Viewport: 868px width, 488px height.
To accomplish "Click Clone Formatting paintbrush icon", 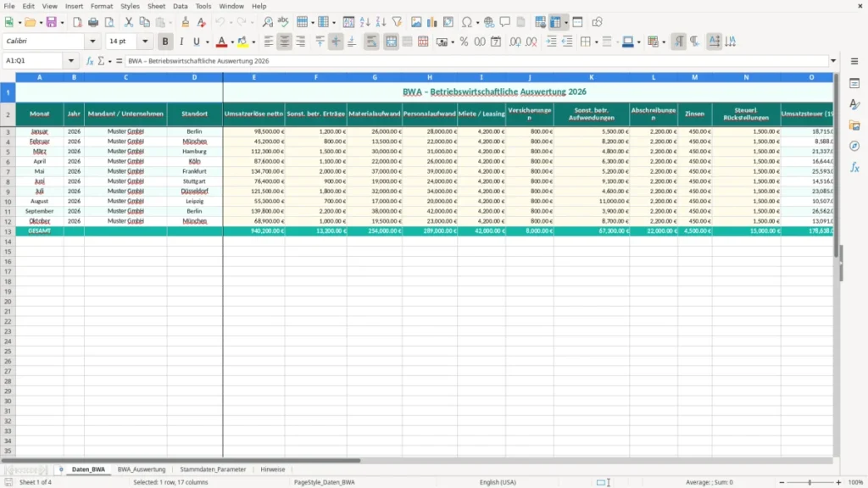I will click(186, 22).
